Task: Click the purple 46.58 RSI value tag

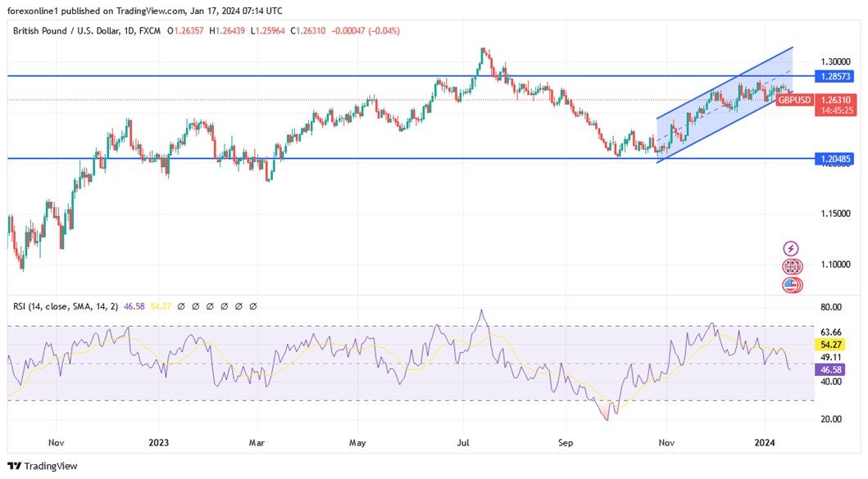Action: click(832, 370)
